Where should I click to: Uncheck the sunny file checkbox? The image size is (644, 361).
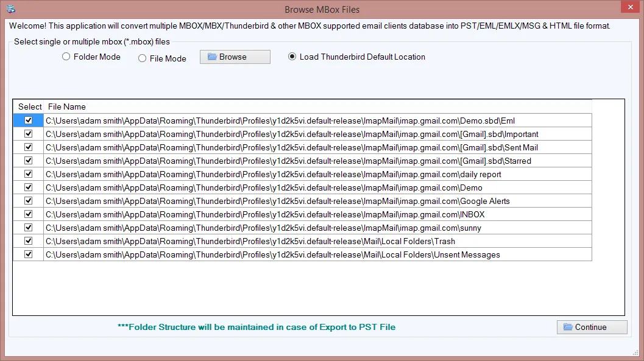pyautogui.click(x=29, y=228)
